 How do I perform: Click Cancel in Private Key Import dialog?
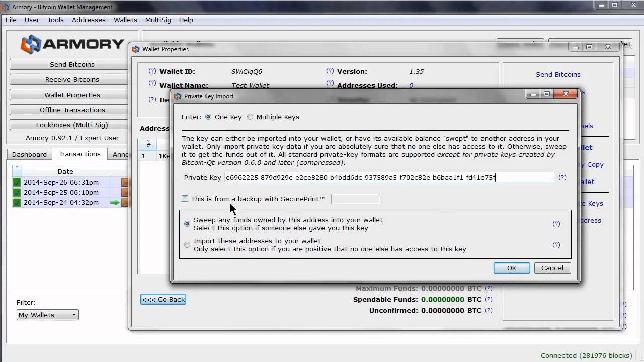(552, 268)
